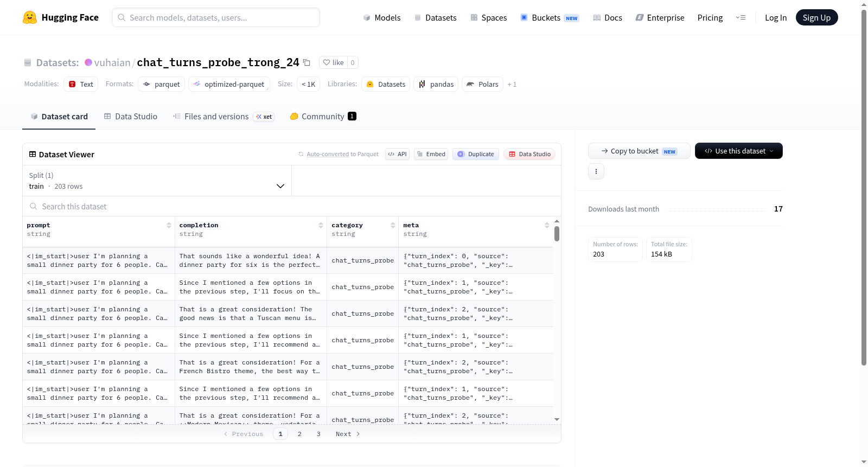Open Enterprise in the top navigation
868x467 pixels.
click(x=660, y=17)
